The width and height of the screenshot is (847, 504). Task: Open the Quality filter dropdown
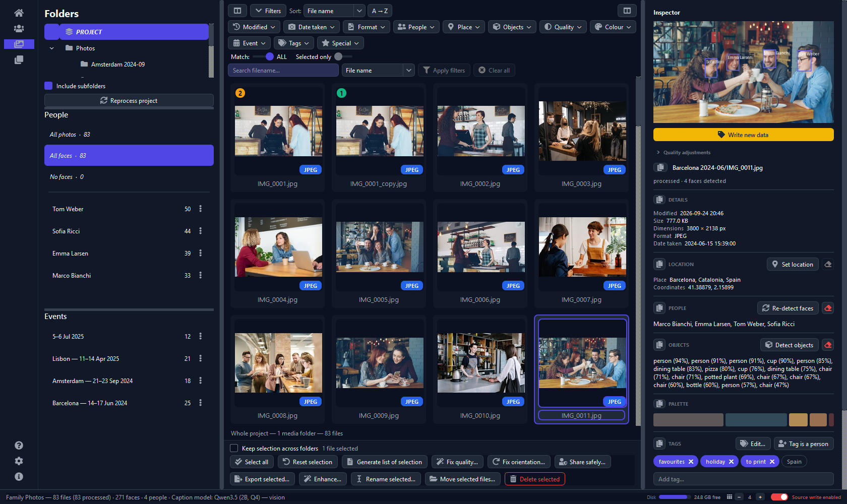point(563,27)
